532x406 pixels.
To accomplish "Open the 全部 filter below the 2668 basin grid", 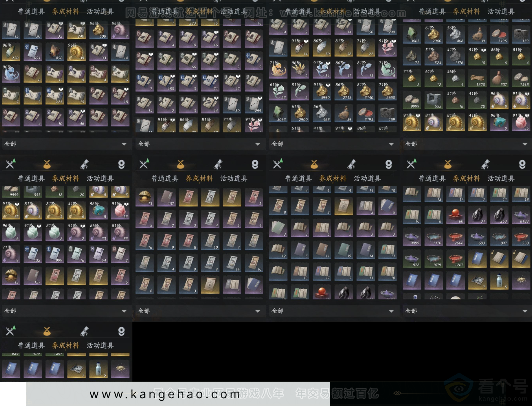I will click(x=466, y=311).
